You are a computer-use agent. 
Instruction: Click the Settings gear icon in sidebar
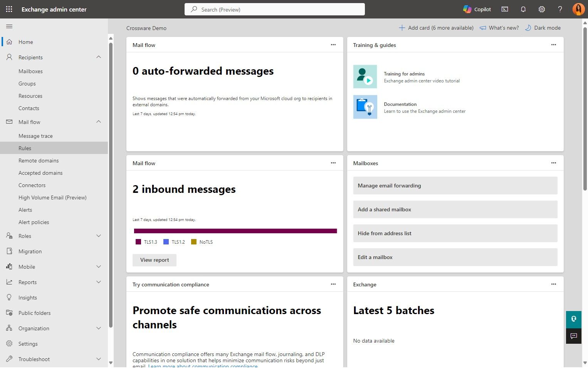pyautogui.click(x=9, y=344)
